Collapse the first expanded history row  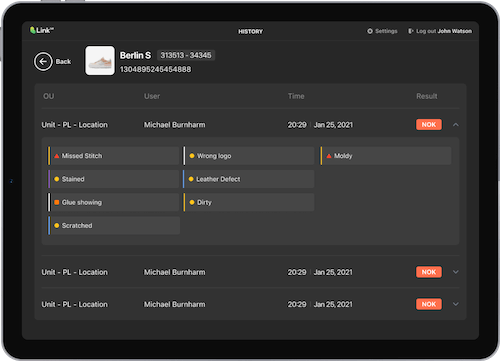(x=456, y=125)
